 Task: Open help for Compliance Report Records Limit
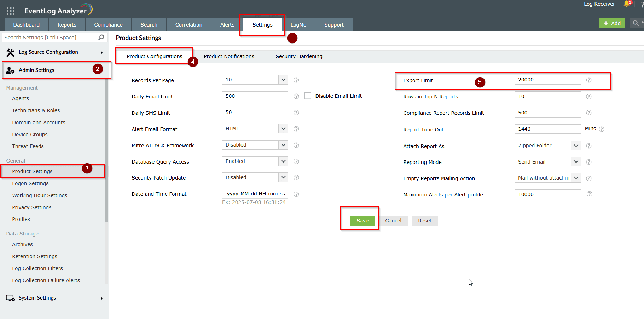(x=589, y=113)
